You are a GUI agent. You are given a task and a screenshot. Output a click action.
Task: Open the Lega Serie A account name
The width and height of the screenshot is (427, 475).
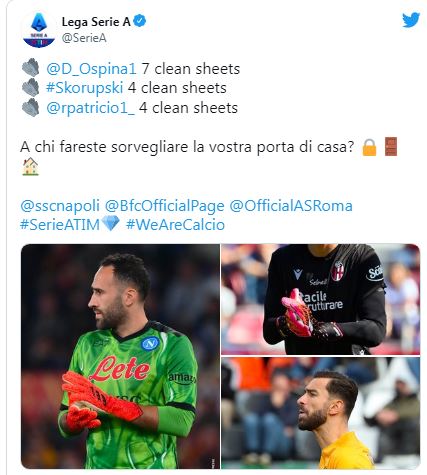(96, 22)
